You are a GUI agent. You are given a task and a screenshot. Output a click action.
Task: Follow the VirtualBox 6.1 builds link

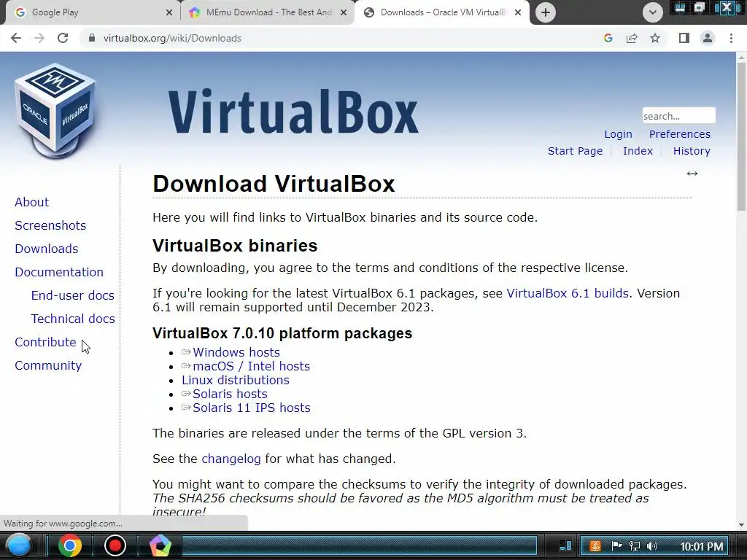click(568, 293)
